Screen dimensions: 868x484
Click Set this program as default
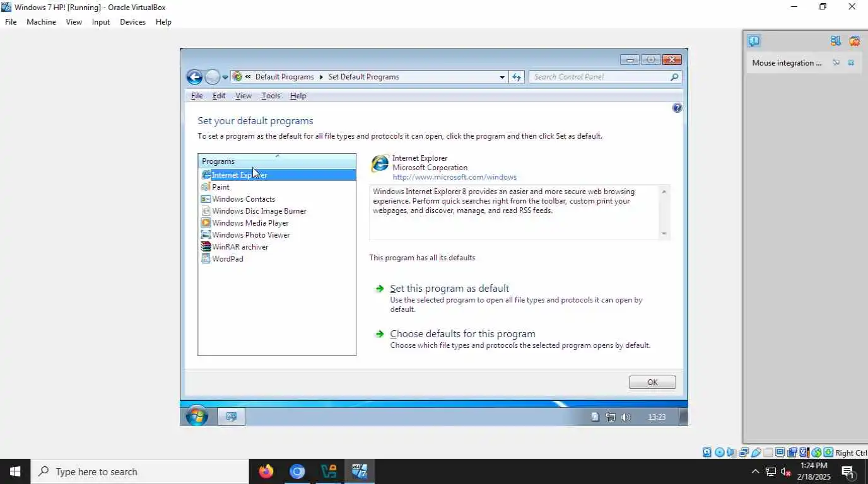click(449, 289)
